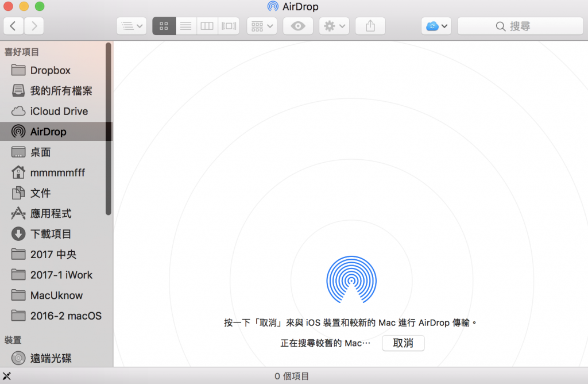The height and width of the screenshot is (384, 588).
Task: Go back with the left arrow button
Action: coord(14,26)
